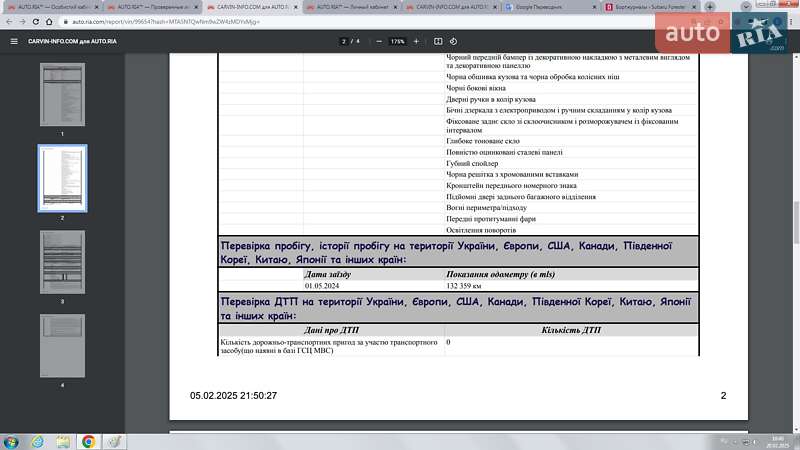The height and width of the screenshot is (450, 800).
Task: Click the system clock in the tray
Action: (x=778, y=441)
